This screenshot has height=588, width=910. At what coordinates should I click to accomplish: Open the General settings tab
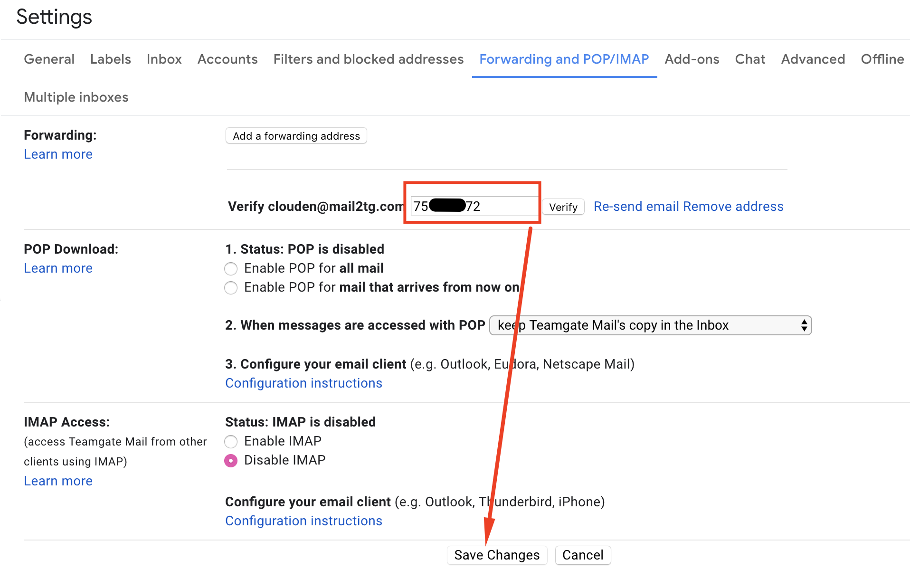coord(49,59)
